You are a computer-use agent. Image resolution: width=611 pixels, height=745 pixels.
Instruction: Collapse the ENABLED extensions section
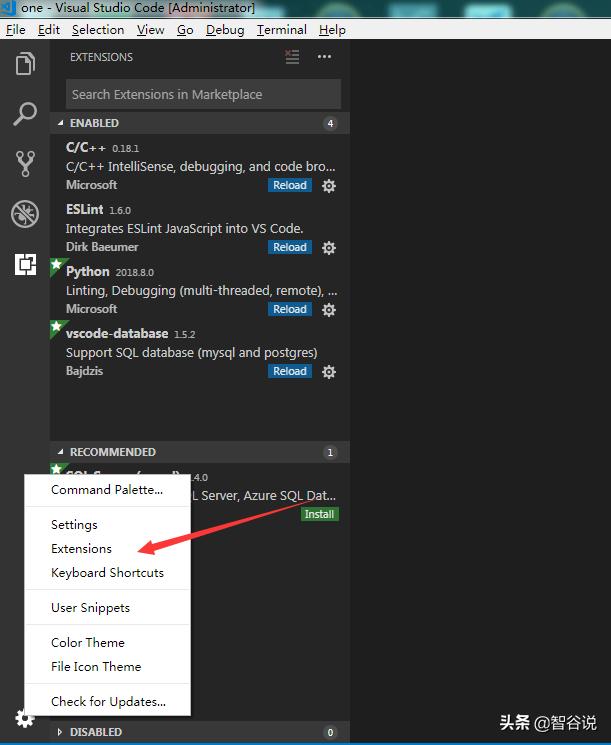click(x=60, y=123)
